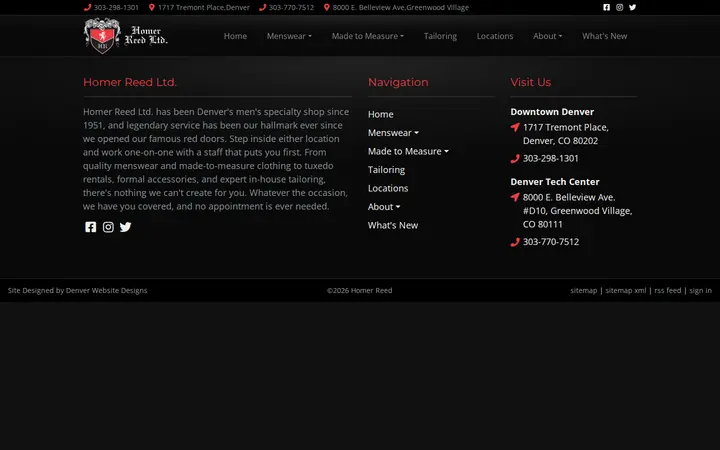Follow the Denver Website Designs credit link
The width and height of the screenshot is (720, 450).
(107, 290)
